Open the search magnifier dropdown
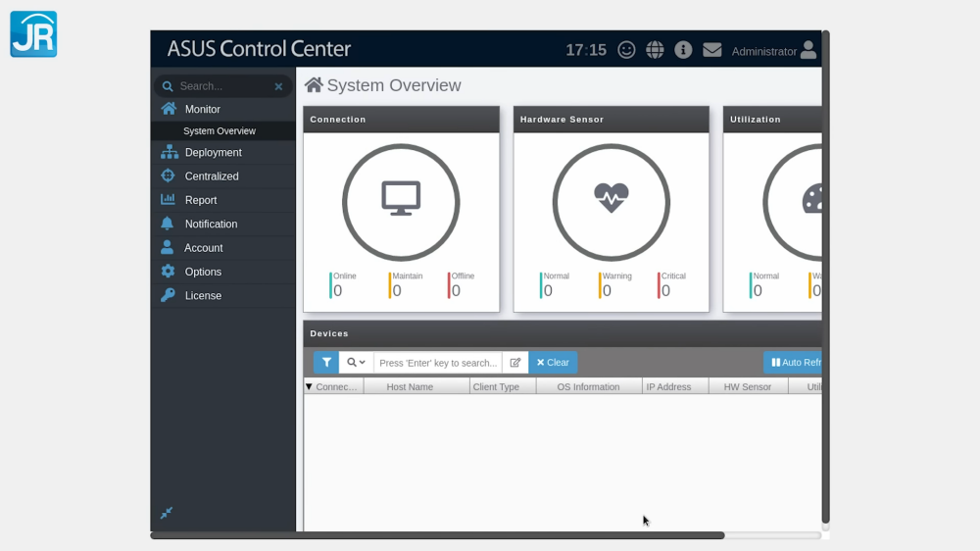Viewport: 980px width, 551px height. tap(356, 363)
